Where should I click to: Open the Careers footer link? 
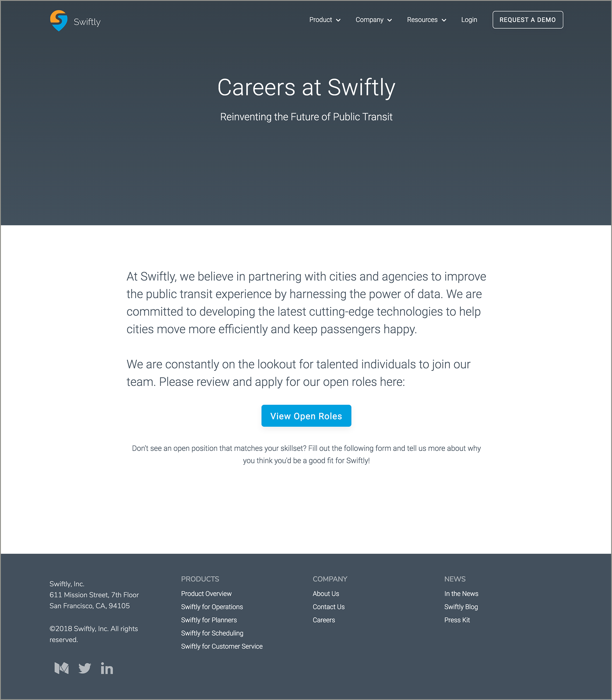click(x=324, y=620)
